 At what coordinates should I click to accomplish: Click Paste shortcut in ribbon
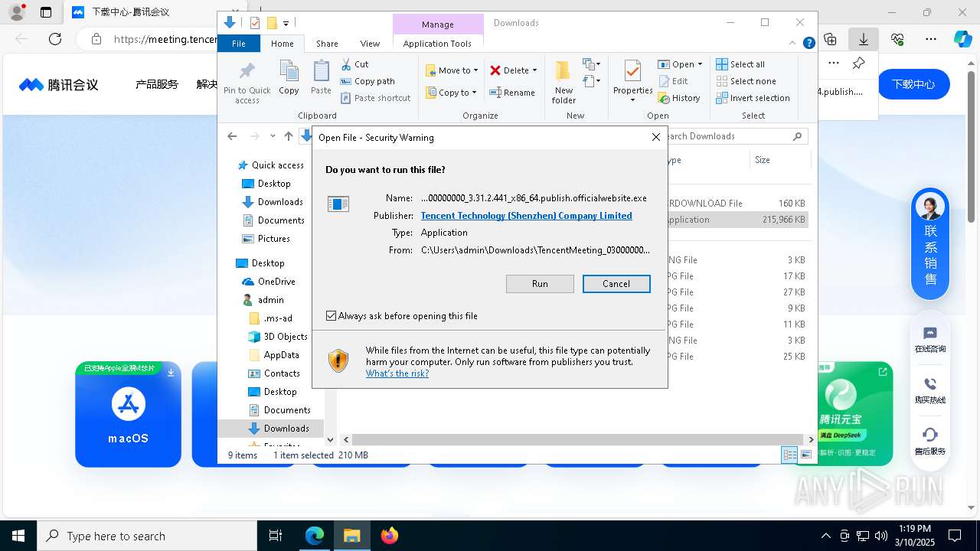pyautogui.click(x=375, y=98)
